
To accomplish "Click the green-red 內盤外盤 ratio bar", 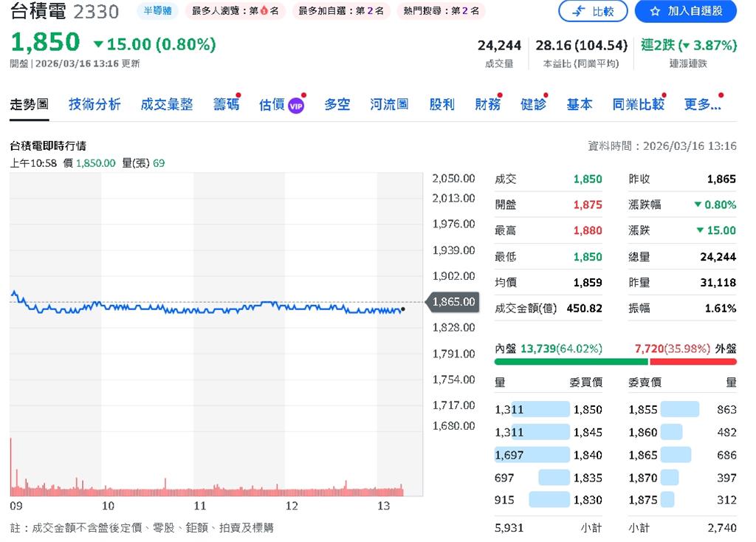I will [x=614, y=362].
